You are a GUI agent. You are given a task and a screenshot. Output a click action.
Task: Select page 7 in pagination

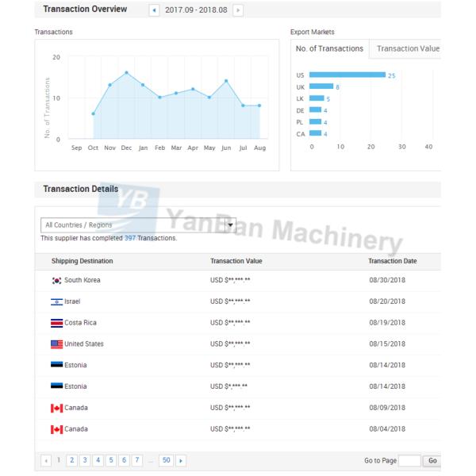(137, 460)
